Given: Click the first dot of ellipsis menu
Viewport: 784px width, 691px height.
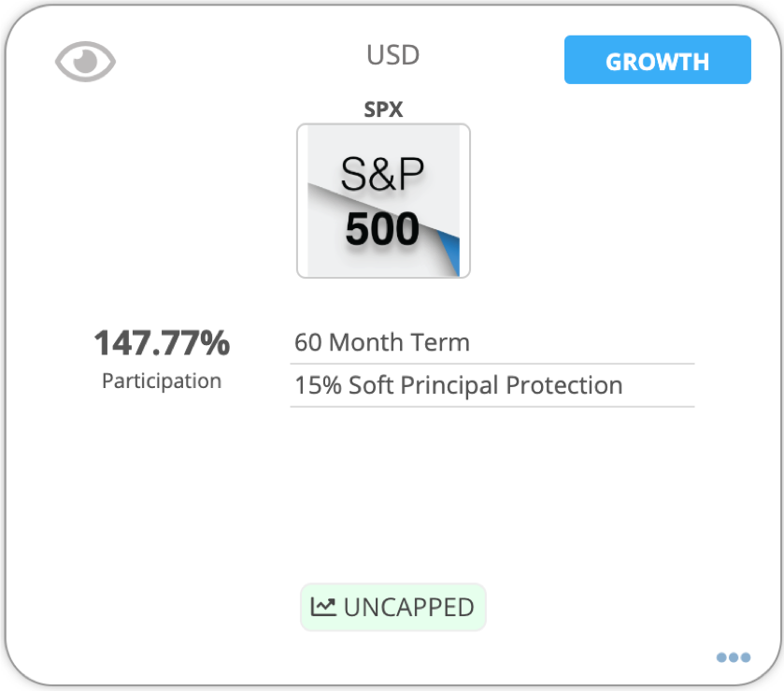Looking at the screenshot, I should click(721, 657).
